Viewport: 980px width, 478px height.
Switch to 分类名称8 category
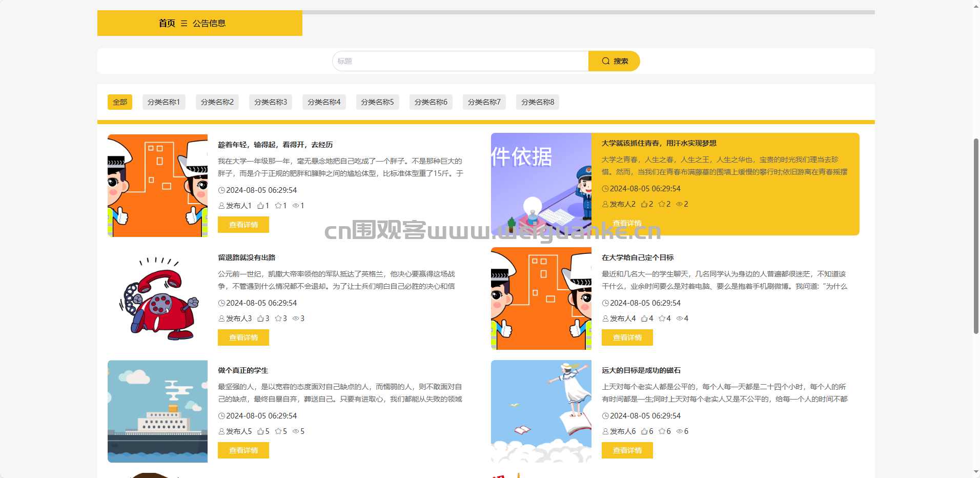click(x=538, y=102)
